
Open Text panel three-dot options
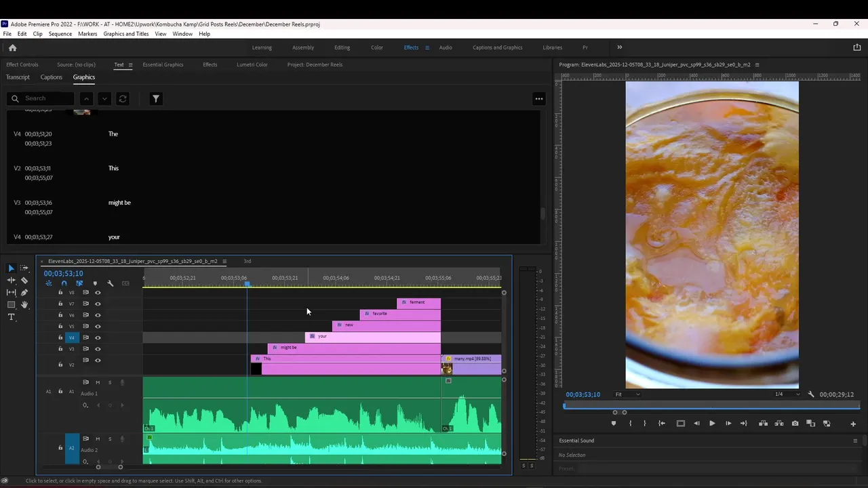[539, 99]
